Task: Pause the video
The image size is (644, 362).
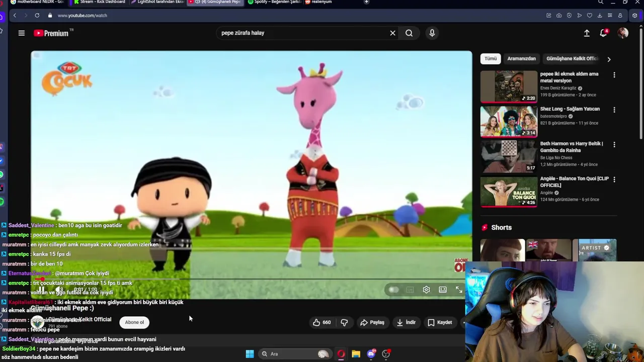Action: point(42,290)
